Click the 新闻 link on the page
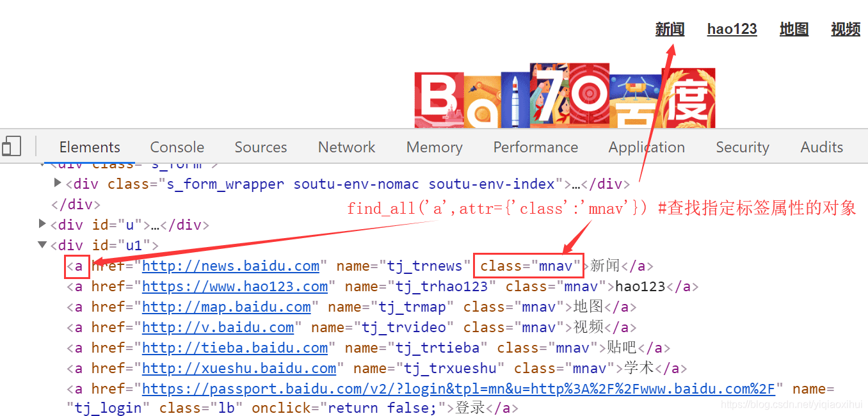The width and height of the screenshot is (868, 416). tap(670, 29)
